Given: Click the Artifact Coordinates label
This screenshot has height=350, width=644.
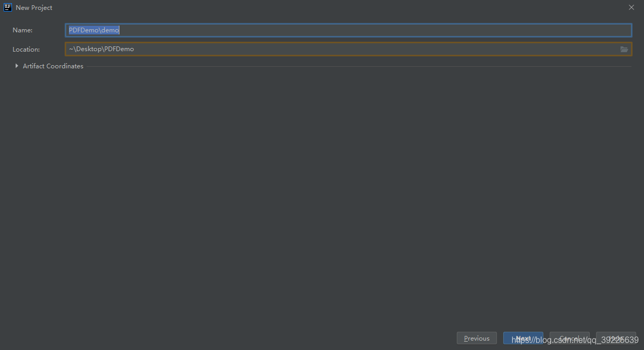Looking at the screenshot, I should point(53,66).
